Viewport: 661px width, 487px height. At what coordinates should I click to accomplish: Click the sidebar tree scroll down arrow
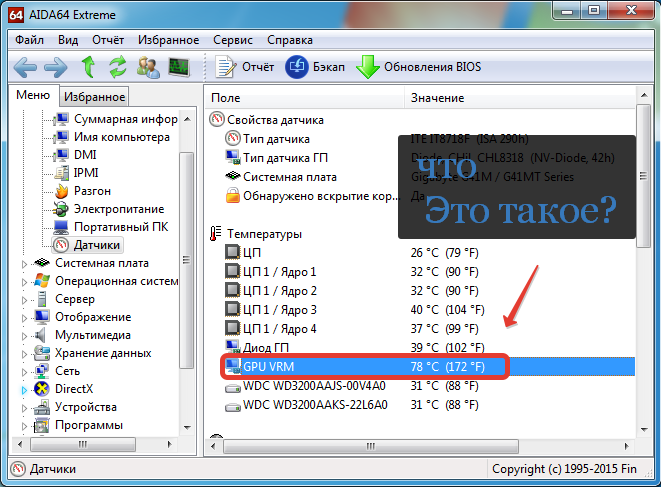point(187,428)
